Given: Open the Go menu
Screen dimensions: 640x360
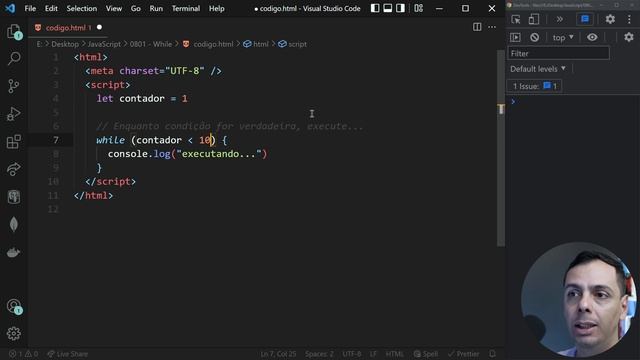Looking at the screenshot, I should click(x=136, y=8).
